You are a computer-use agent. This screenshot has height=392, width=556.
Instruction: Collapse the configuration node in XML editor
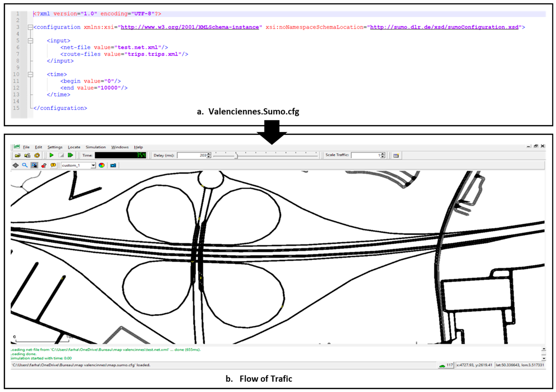(30, 27)
